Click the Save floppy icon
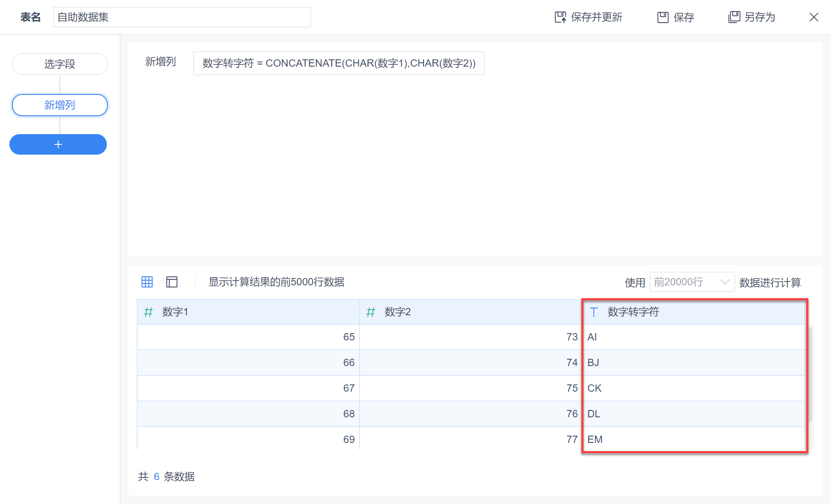 [663, 17]
